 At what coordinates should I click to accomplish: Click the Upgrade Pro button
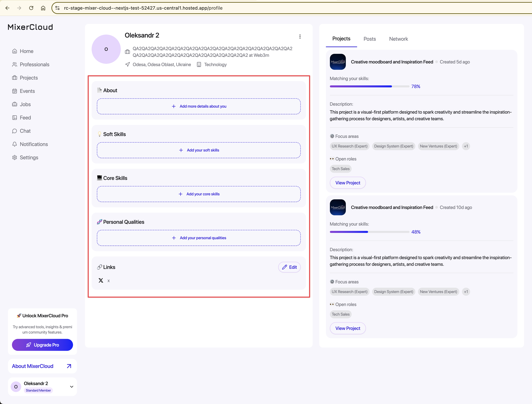click(42, 345)
